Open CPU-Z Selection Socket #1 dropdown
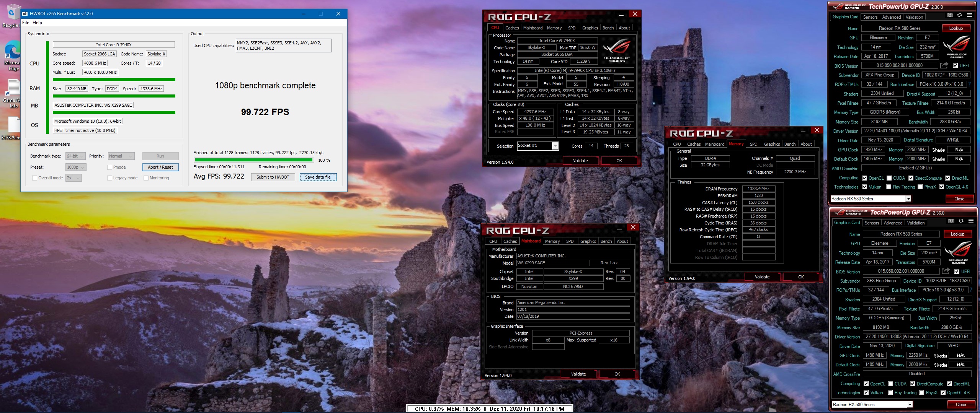The height and width of the screenshot is (413, 980). click(538, 146)
